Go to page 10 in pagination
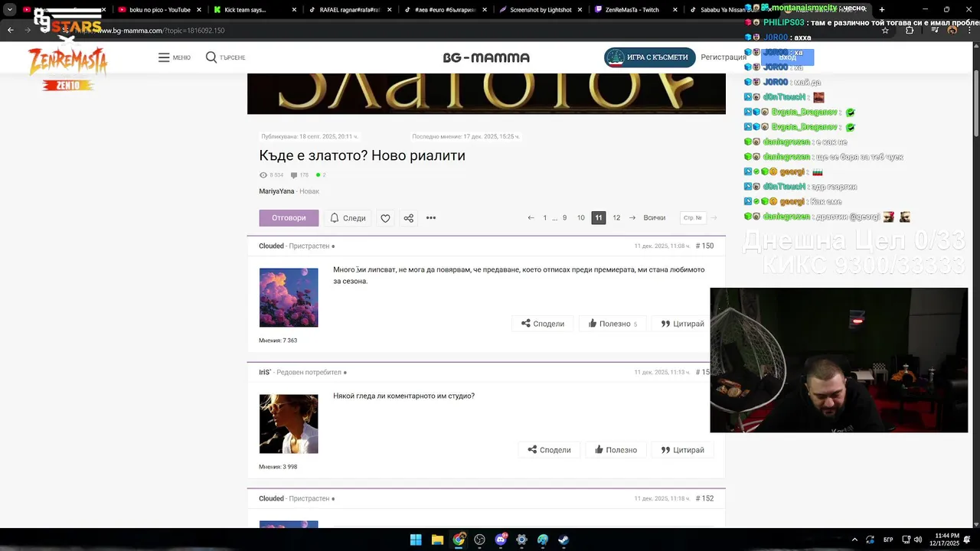 [x=581, y=218]
